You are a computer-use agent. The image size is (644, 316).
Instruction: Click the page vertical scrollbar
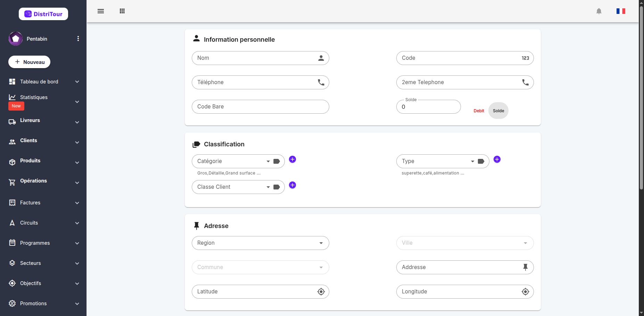[641, 97]
